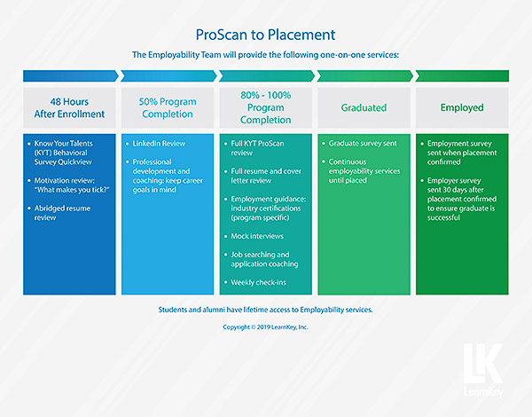The width and height of the screenshot is (532, 417).
Task: Click the green arrow above Graduated
Action: [365, 76]
